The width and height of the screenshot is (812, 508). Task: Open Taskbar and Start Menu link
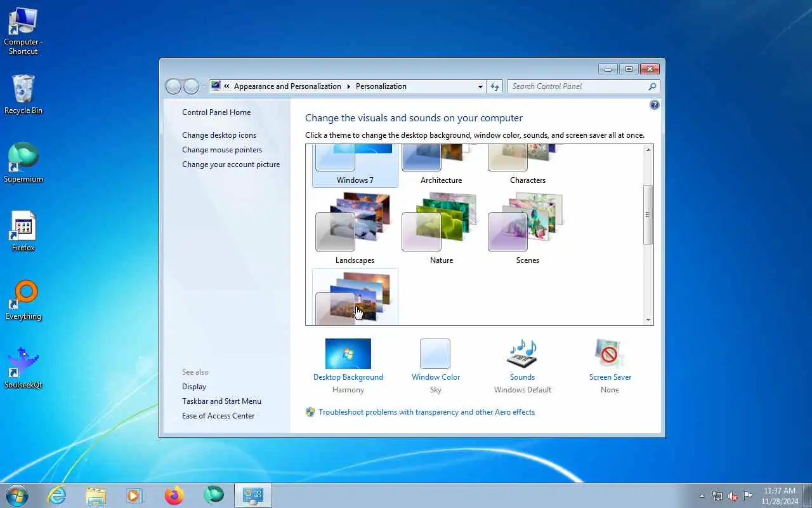(x=221, y=401)
